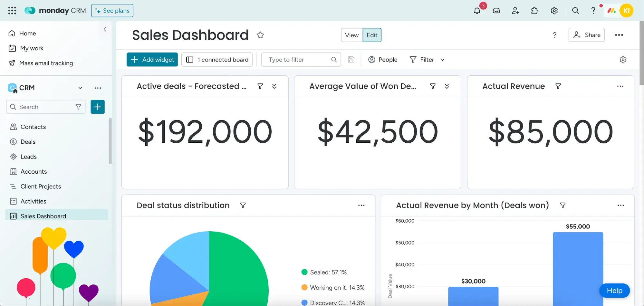This screenshot has height=306, width=644.
Task: Expand the CRM workspace dropdown
Action: pyautogui.click(x=80, y=88)
